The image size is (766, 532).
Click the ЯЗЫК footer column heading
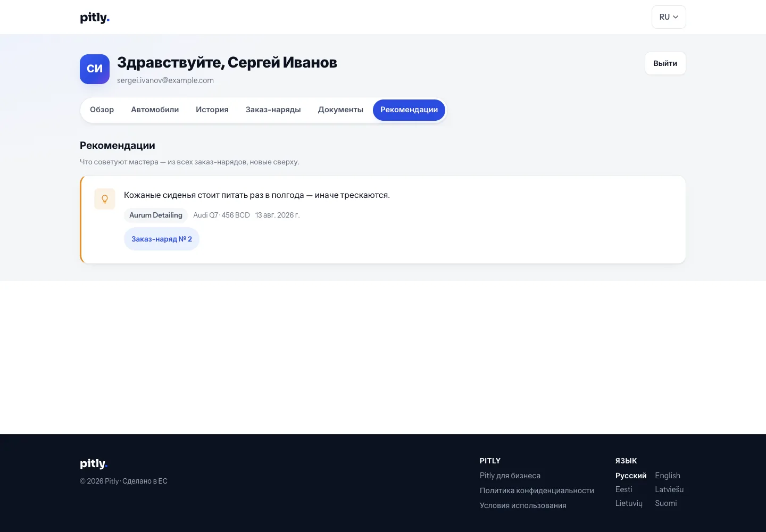coord(626,461)
